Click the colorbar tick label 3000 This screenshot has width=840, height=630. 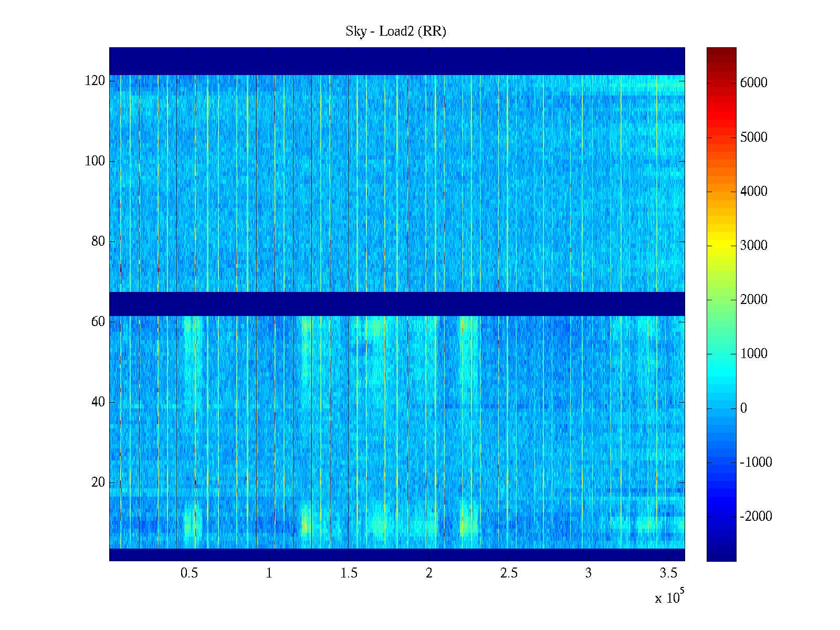coord(753,246)
